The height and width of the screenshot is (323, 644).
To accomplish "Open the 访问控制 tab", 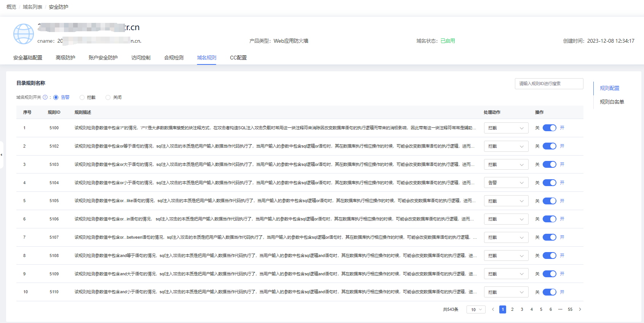I will point(141,58).
